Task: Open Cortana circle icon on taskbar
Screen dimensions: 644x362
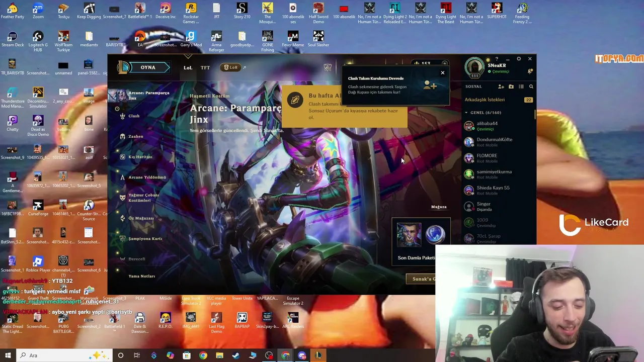Action: 120,355
